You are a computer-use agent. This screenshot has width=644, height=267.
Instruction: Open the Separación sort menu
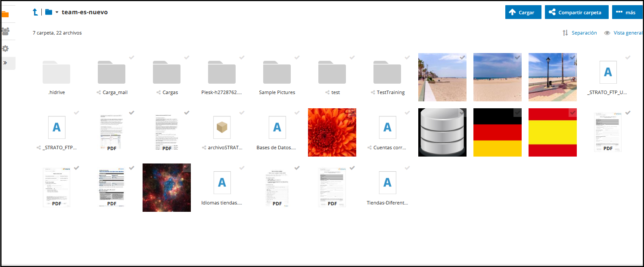pos(584,33)
